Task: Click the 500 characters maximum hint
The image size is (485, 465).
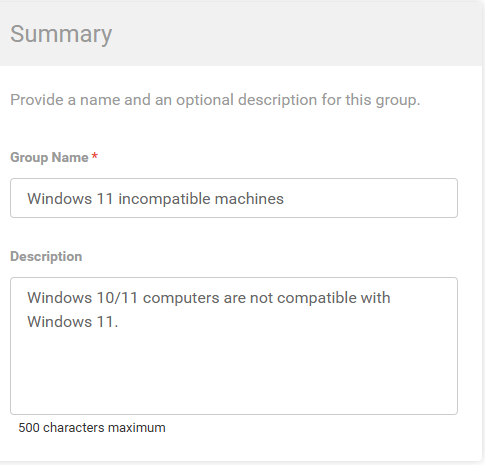Action: (92, 428)
